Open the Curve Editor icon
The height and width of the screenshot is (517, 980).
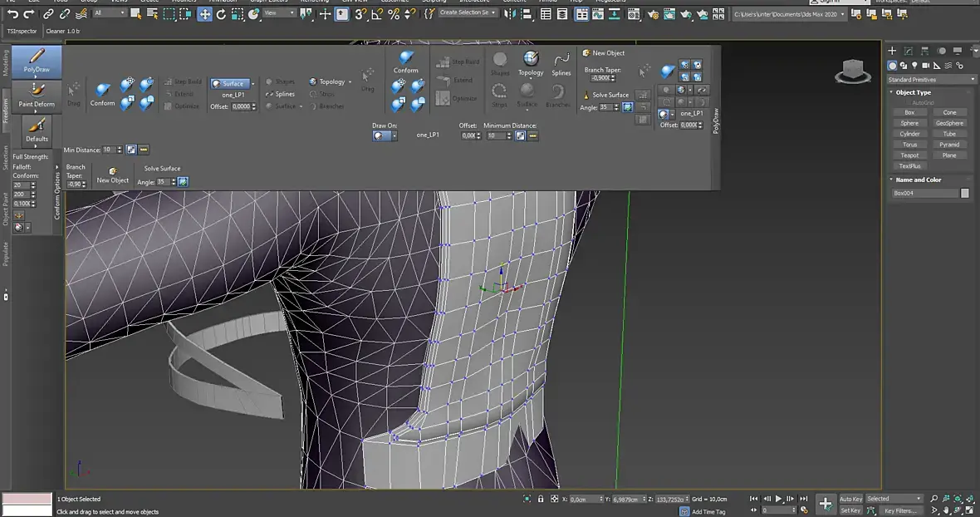[597, 14]
